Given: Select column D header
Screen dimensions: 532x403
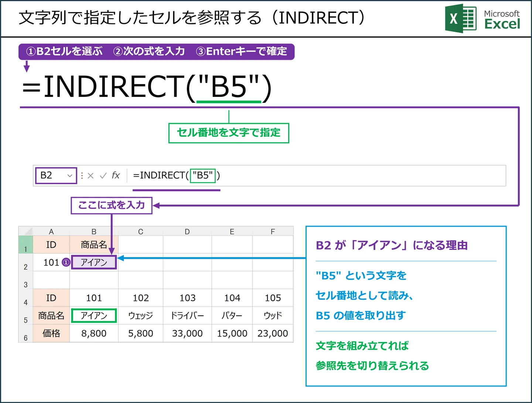Looking at the screenshot, I should [x=187, y=231].
